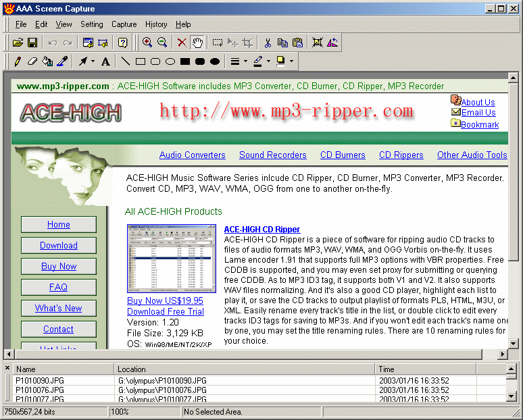The image size is (523, 420).
Task: Click the Sound Recorders link
Action: coord(273,155)
